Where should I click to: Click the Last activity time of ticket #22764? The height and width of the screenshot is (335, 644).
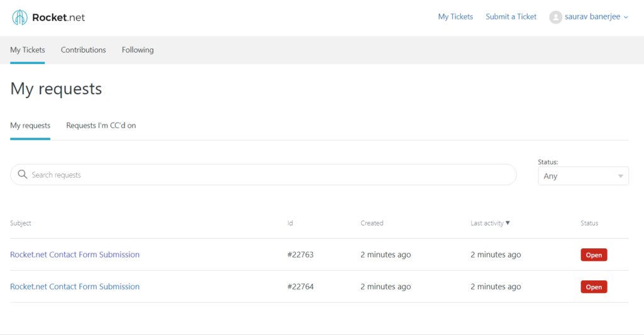496,287
